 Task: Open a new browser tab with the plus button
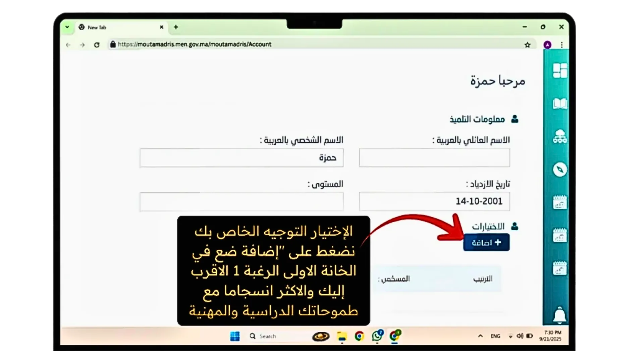(x=176, y=27)
